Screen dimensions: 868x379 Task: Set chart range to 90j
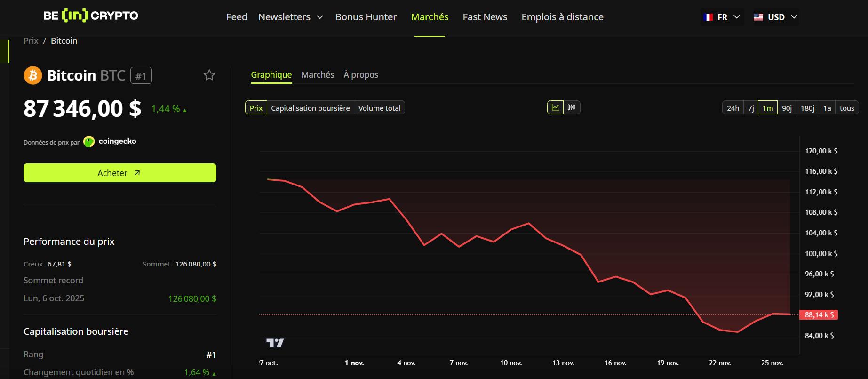[787, 108]
